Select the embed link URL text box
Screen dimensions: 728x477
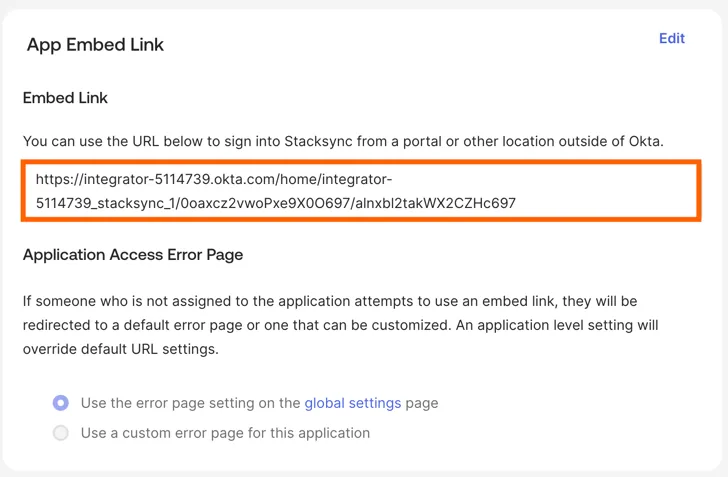click(361, 191)
